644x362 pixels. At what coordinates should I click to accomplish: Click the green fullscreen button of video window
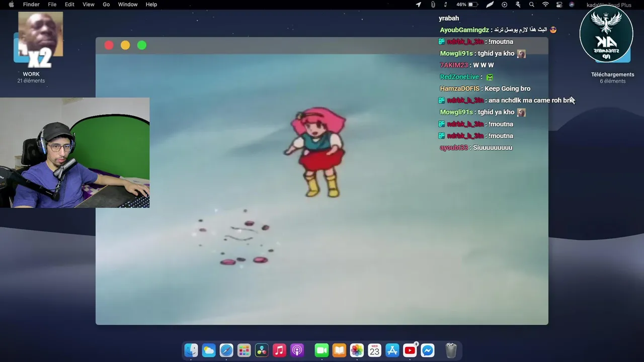point(142,45)
